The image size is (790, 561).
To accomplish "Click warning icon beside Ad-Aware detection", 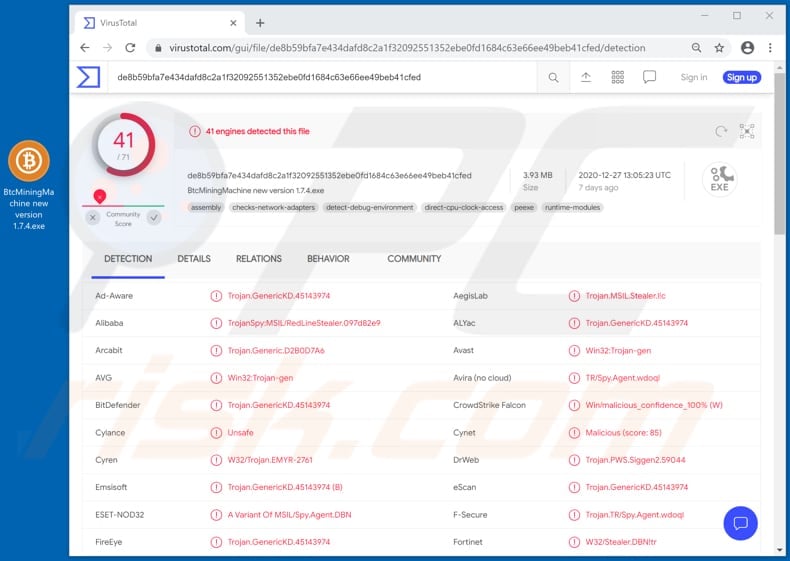I will point(216,296).
